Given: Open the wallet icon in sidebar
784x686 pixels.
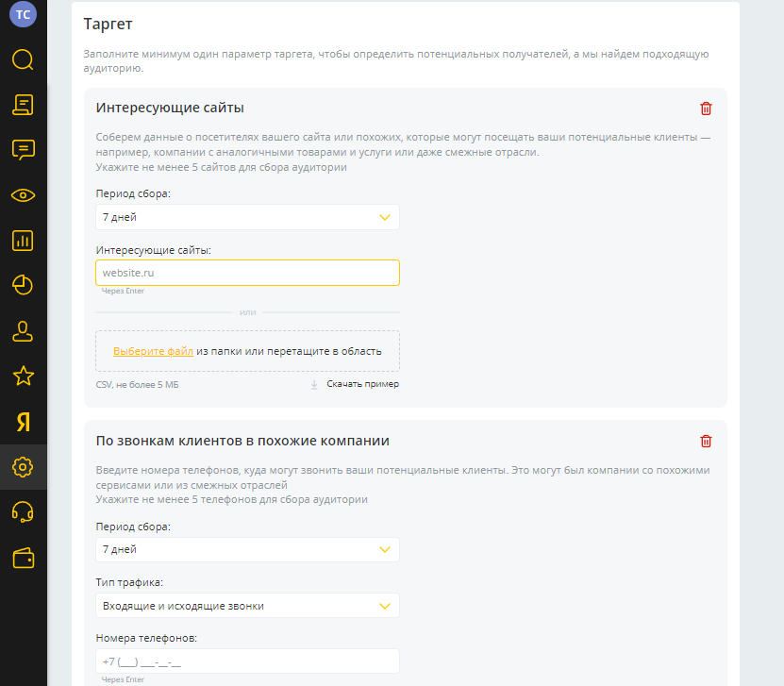Looking at the screenshot, I should coord(23,558).
